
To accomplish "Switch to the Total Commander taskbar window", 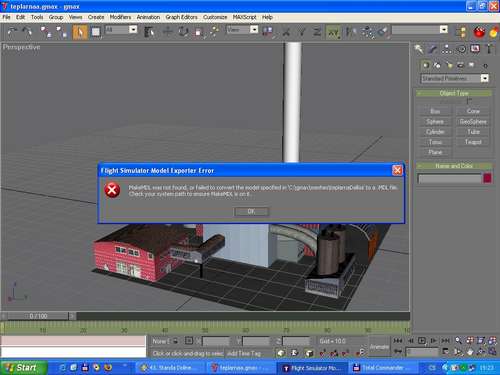I will 382,368.
